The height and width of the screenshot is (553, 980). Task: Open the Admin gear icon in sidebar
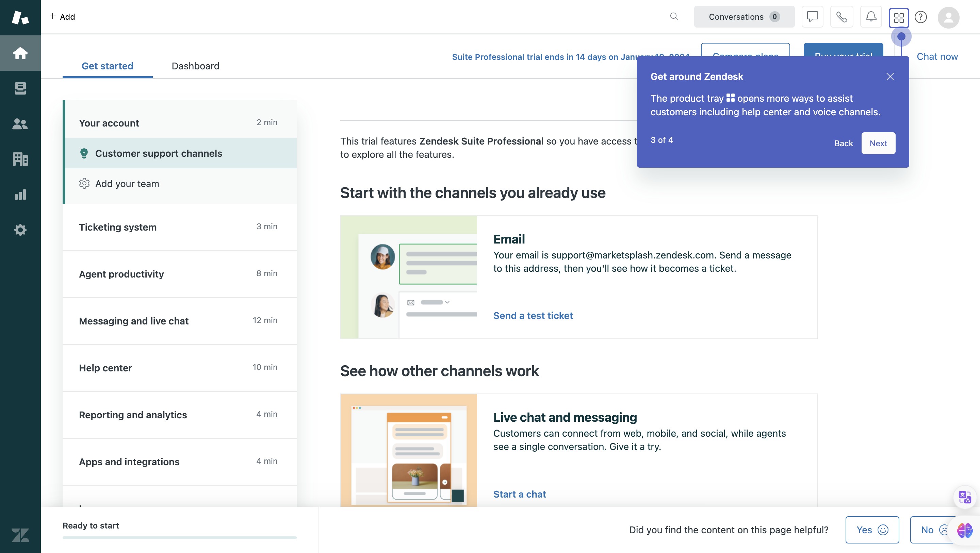(x=20, y=230)
